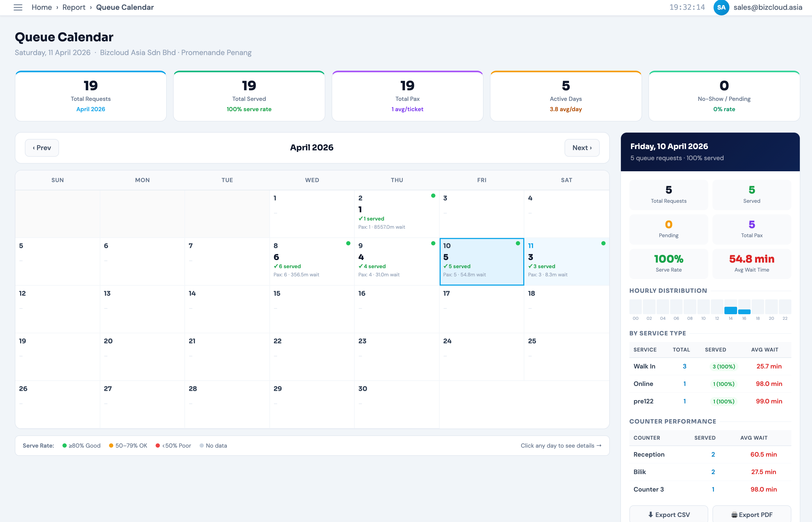Image resolution: width=812 pixels, height=522 pixels.
Task: Toggle the <50% Poor serve rate legend
Action: click(173, 445)
